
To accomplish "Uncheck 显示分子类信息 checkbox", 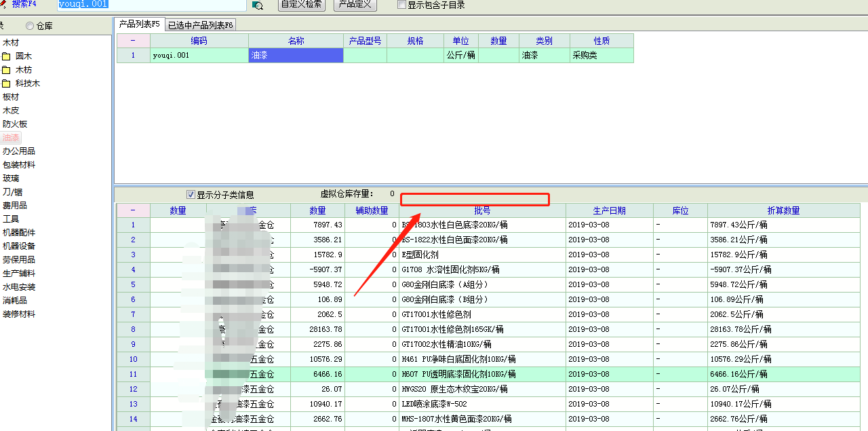I will point(191,195).
